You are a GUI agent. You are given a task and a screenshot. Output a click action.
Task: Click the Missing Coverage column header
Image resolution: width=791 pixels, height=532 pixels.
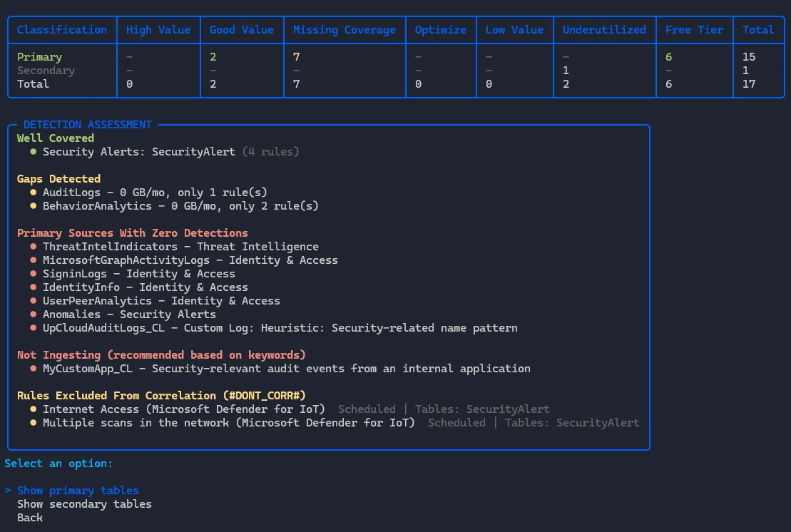[344, 30]
